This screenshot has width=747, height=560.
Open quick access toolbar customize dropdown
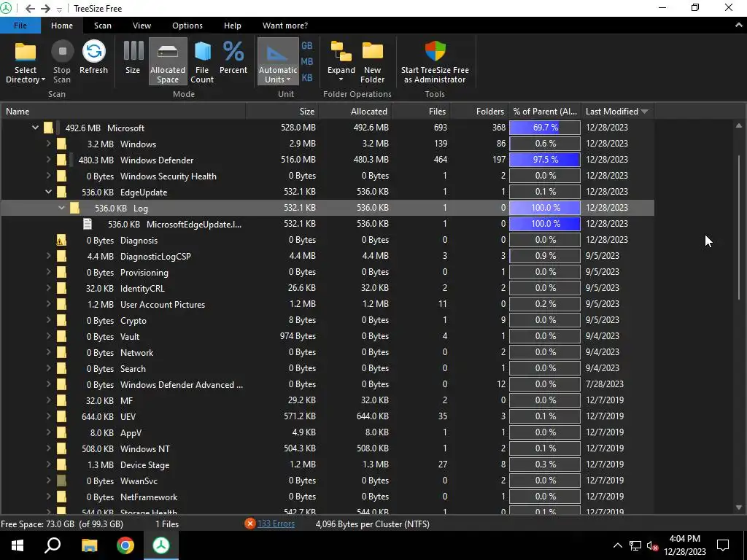pos(59,9)
